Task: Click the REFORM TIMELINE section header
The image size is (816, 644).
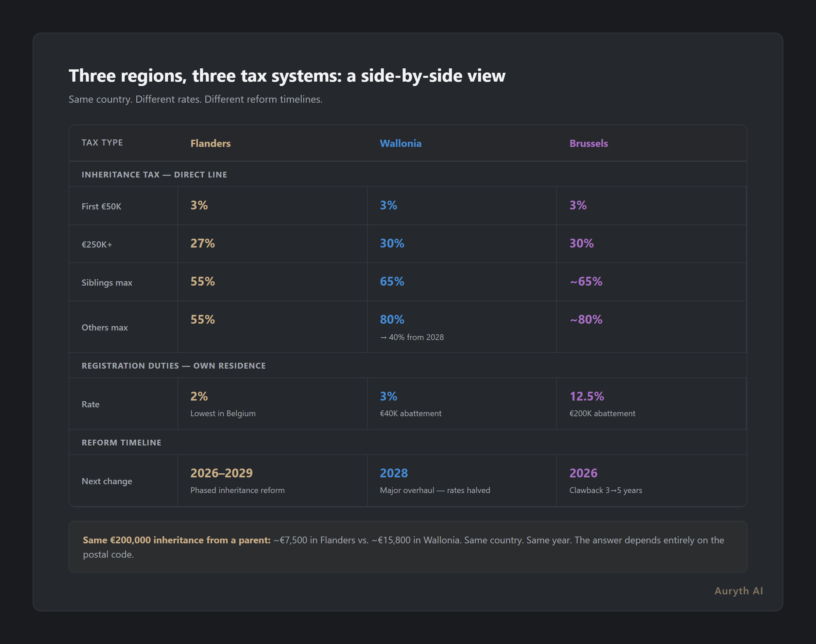Action: pos(121,442)
